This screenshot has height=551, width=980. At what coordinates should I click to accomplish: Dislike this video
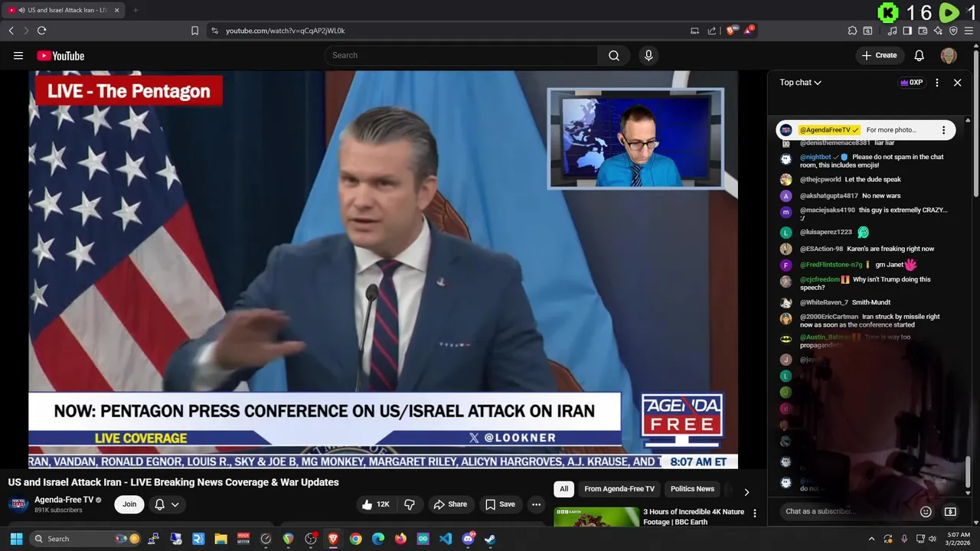pyautogui.click(x=410, y=504)
